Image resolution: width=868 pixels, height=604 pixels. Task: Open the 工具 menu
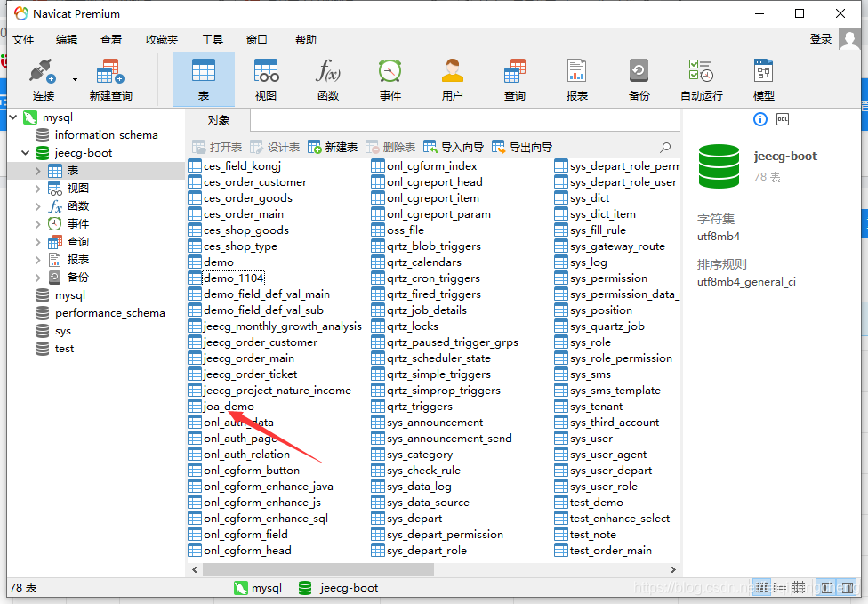[212, 39]
